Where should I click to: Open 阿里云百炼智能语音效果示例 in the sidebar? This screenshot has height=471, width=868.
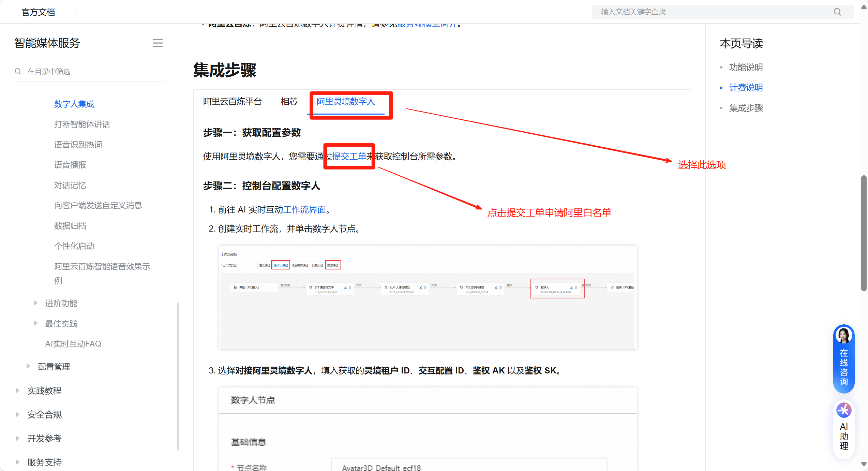[102, 274]
